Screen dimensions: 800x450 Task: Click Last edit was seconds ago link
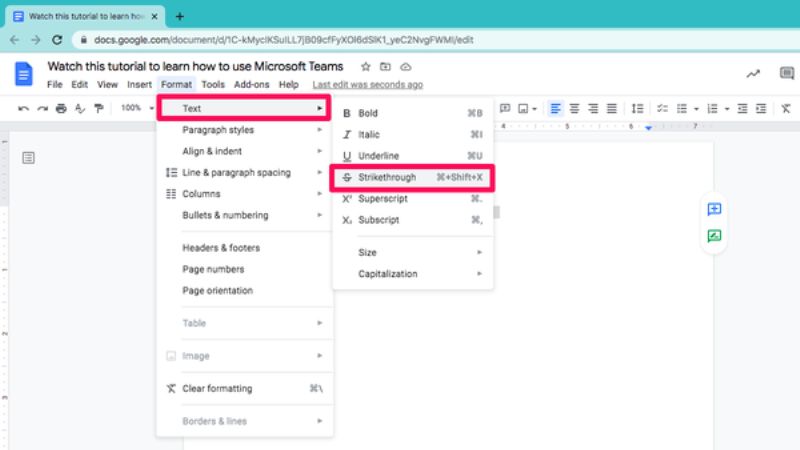367,85
